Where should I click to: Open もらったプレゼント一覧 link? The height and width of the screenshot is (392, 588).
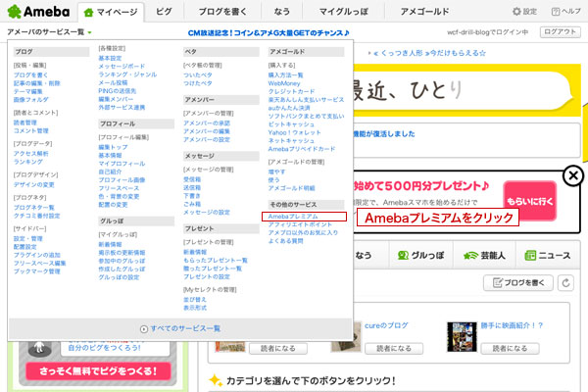(x=216, y=261)
